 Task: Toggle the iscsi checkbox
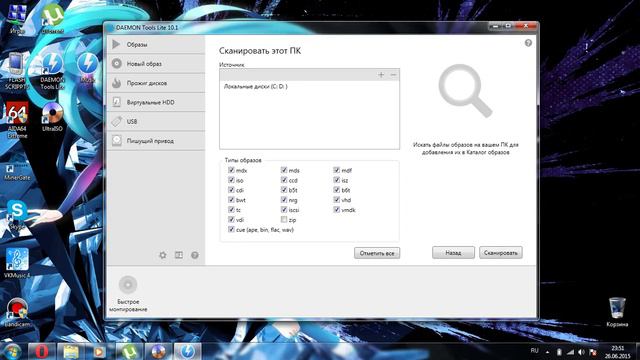pyautogui.click(x=284, y=209)
